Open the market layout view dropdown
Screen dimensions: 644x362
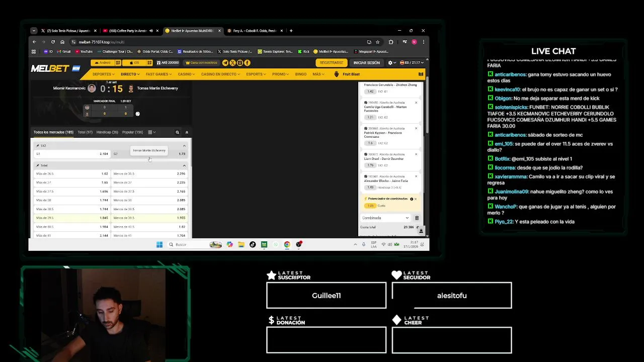(x=152, y=132)
